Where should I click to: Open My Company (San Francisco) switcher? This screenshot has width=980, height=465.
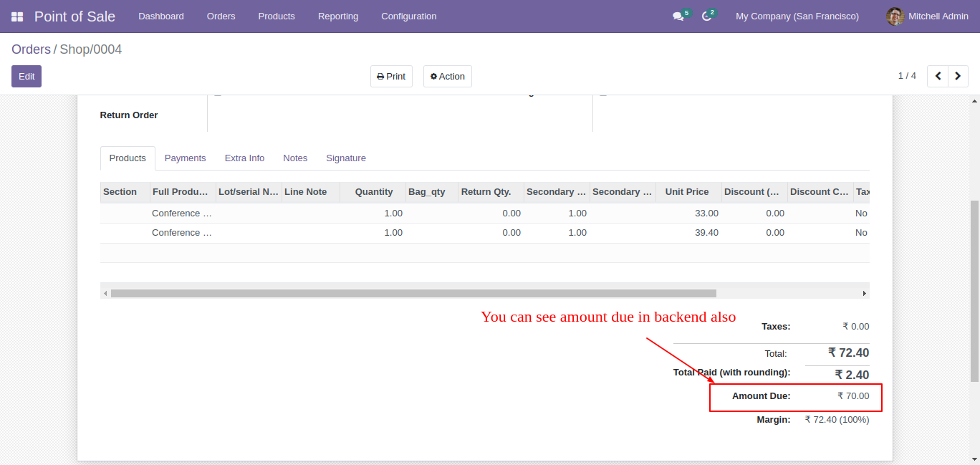pyautogui.click(x=797, y=16)
